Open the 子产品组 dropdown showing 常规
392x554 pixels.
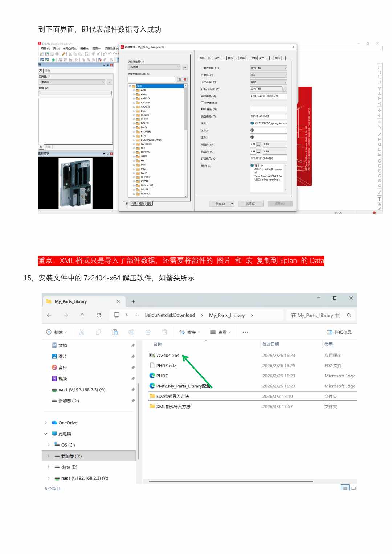click(269, 82)
